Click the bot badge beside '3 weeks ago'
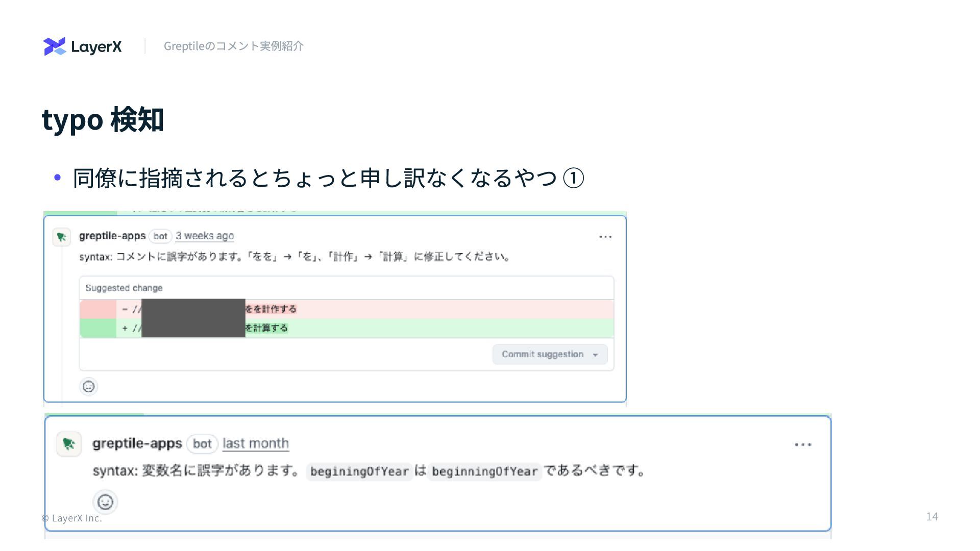The image size is (980, 551). click(160, 236)
